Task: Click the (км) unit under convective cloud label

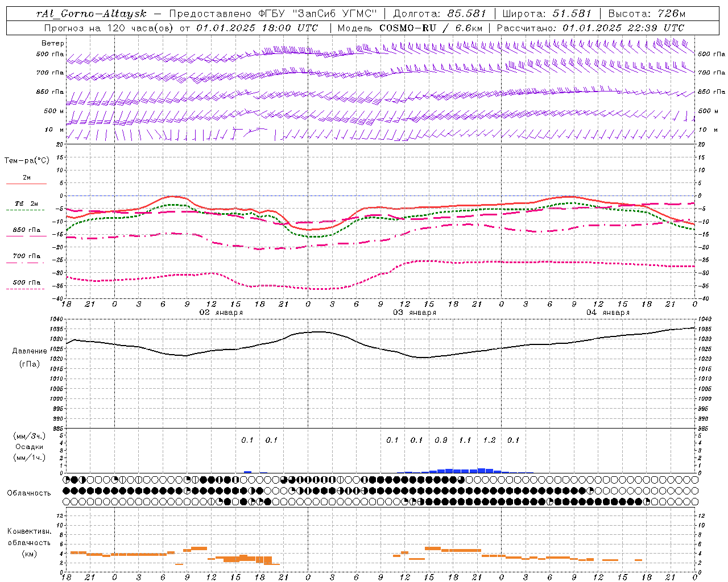Action: point(29,553)
